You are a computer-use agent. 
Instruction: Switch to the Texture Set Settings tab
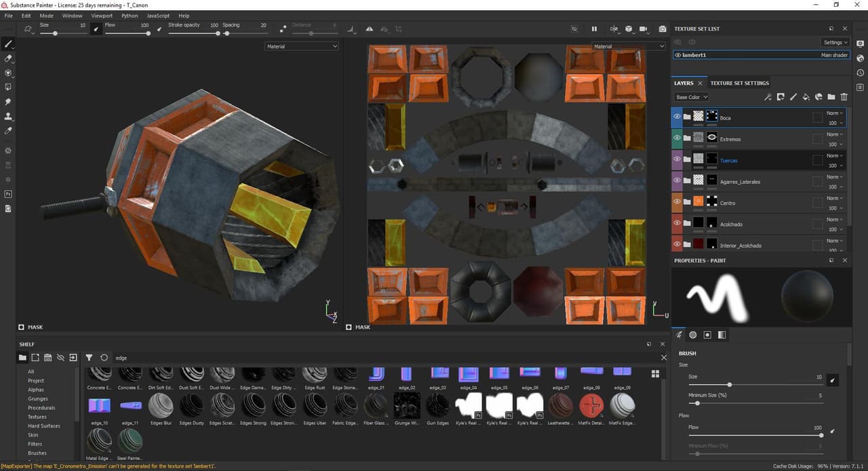click(739, 83)
